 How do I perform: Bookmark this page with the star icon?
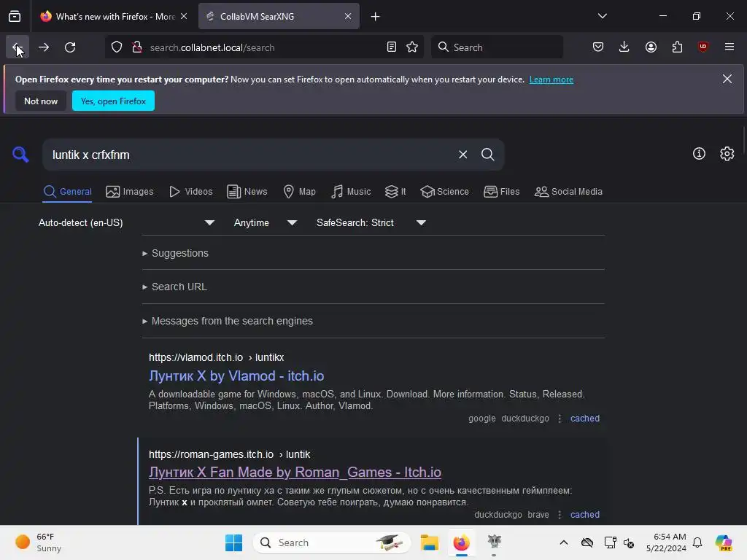pyautogui.click(x=412, y=47)
